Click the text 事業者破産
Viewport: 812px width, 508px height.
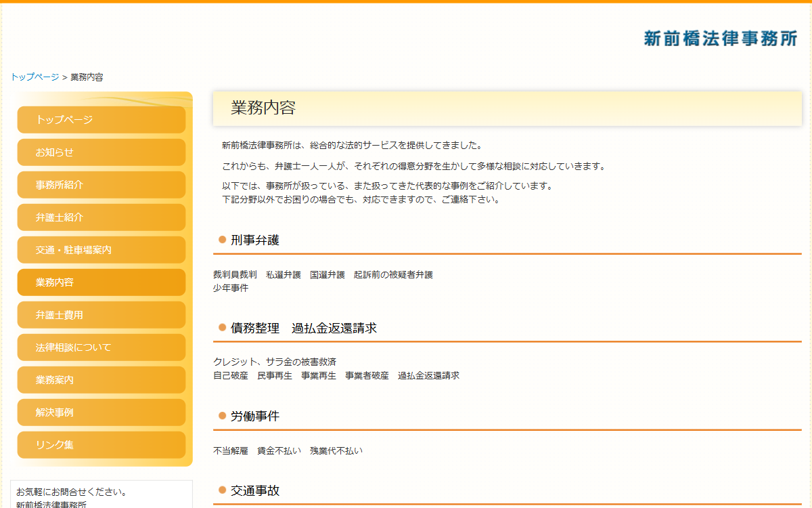[367, 375]
